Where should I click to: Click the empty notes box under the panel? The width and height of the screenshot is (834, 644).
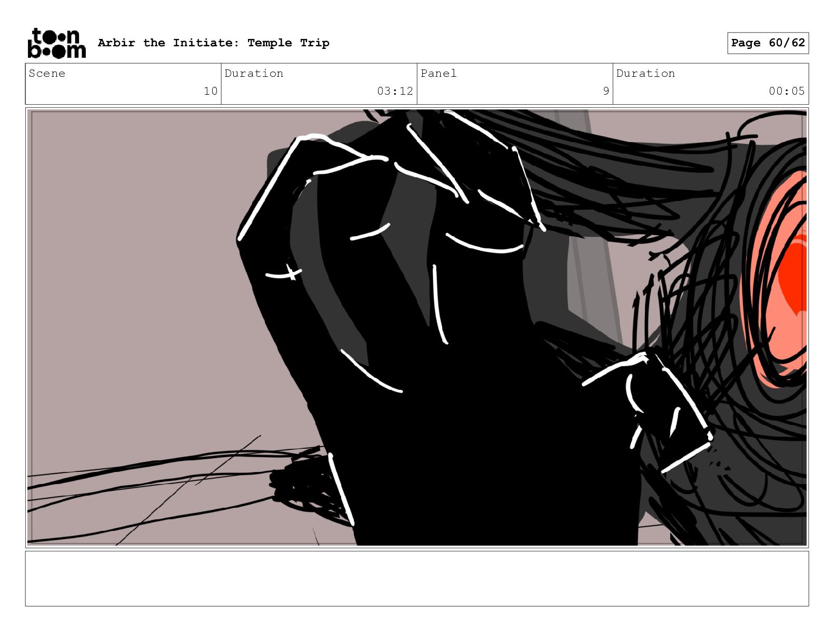point(417,578)
